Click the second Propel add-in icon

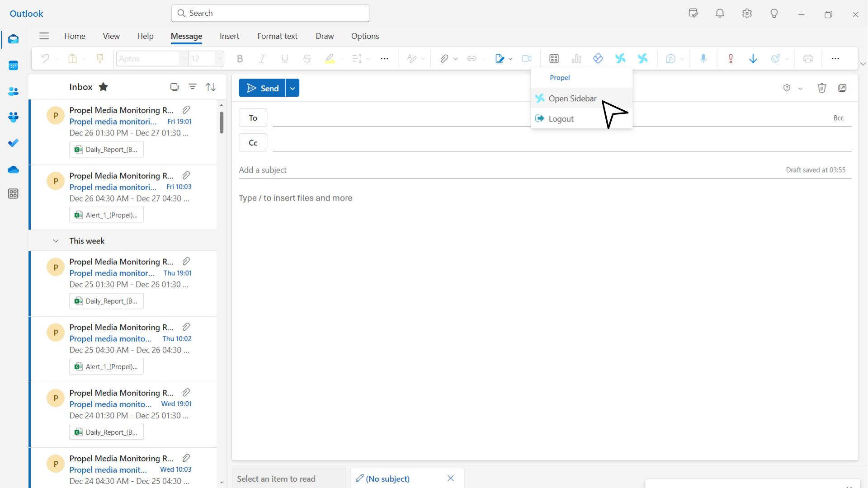[x=643, y=59]
